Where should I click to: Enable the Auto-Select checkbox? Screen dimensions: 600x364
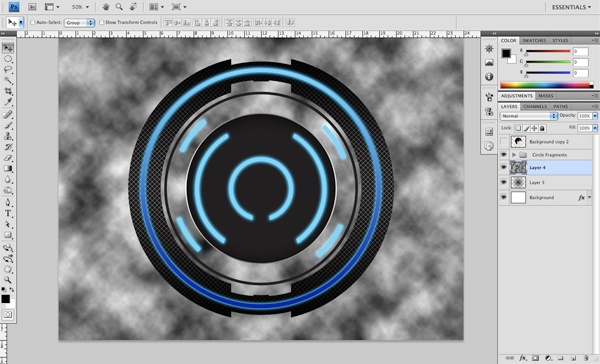click(x=33, y=23)
